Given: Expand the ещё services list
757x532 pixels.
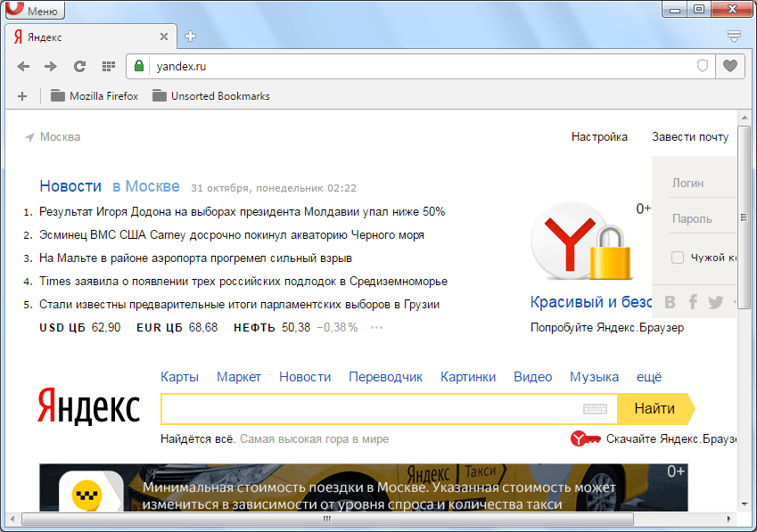Looking at the screenshot, I should [649, 377].
